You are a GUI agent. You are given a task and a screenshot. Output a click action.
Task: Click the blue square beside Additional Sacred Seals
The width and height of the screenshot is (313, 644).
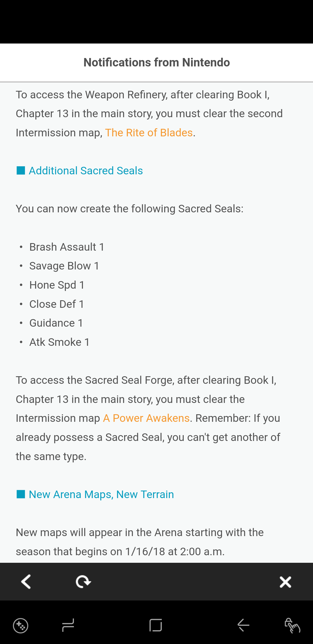(x=21, y=171)
